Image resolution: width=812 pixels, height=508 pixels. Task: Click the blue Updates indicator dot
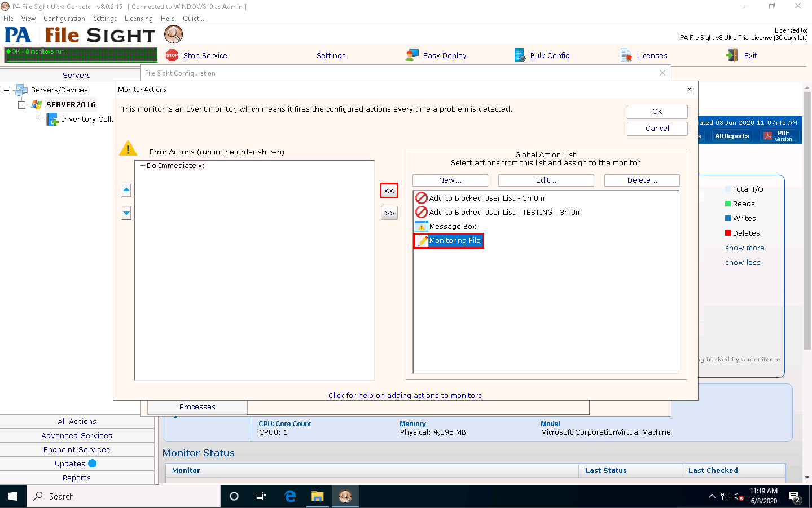(93, 463)
